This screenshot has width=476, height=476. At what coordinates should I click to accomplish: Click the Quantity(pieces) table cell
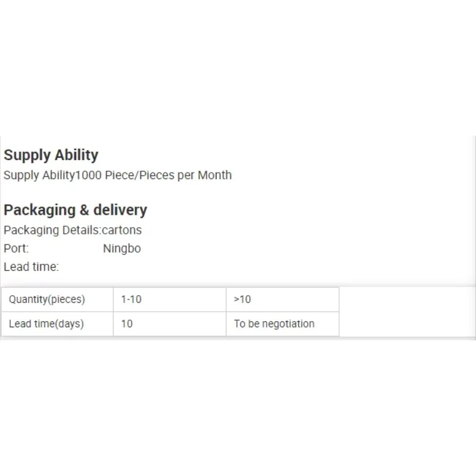click(x=57, y=299)
